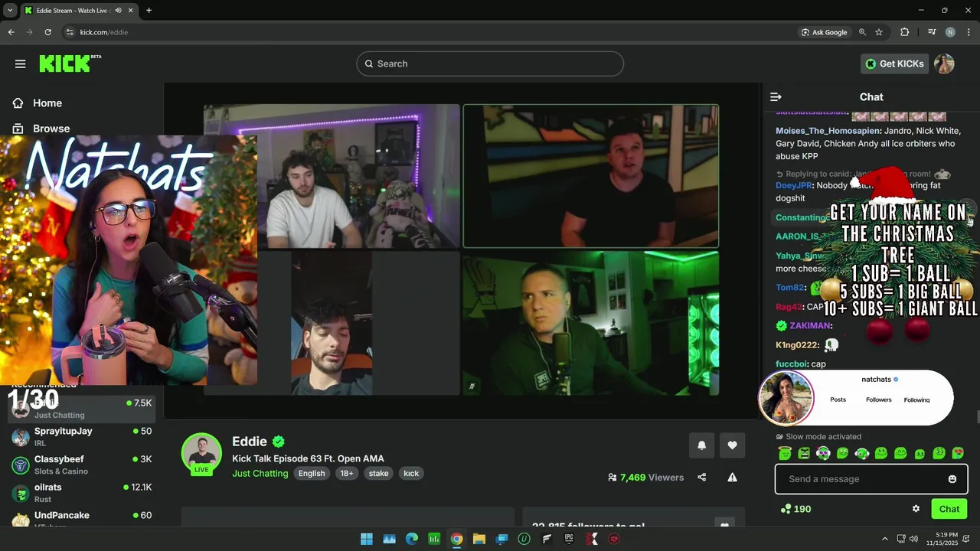980x551 pixels.
Task: Follow Eddie with the heart button
Action: [732, 445]
